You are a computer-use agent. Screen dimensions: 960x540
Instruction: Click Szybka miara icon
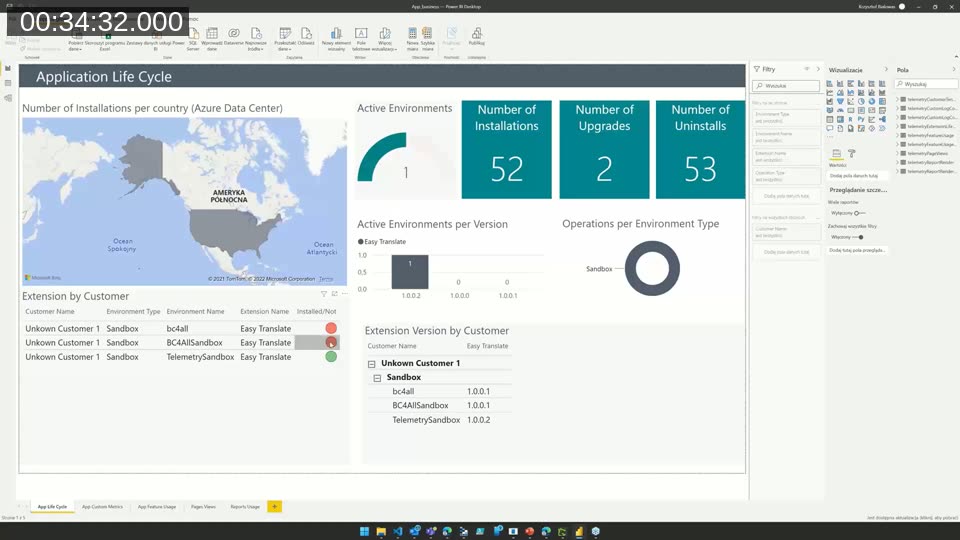click(x=427, y=33)
